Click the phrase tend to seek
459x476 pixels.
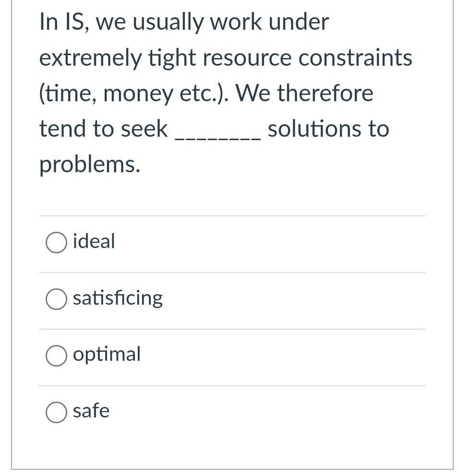[103, 129]
